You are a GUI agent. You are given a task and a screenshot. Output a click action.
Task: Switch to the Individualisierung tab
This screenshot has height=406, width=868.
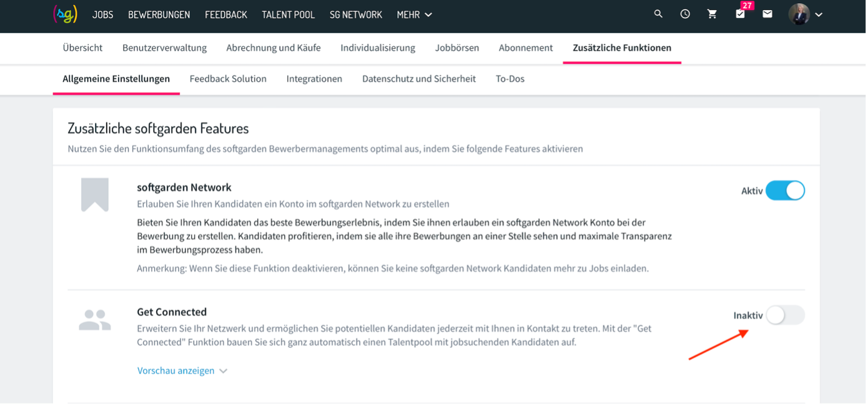point(378,47)
